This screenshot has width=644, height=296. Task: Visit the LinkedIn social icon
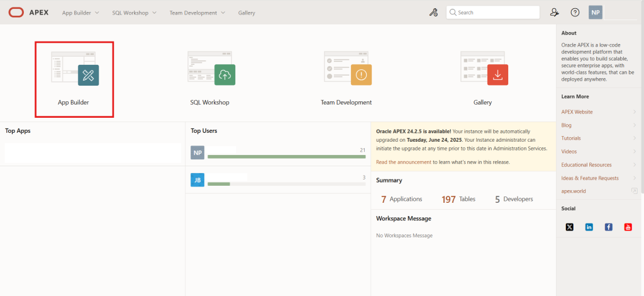[589, 227]
